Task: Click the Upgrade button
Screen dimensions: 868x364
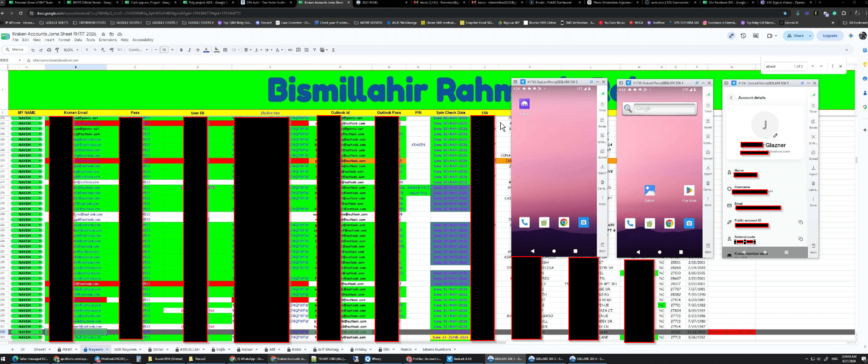Action: 830,35
